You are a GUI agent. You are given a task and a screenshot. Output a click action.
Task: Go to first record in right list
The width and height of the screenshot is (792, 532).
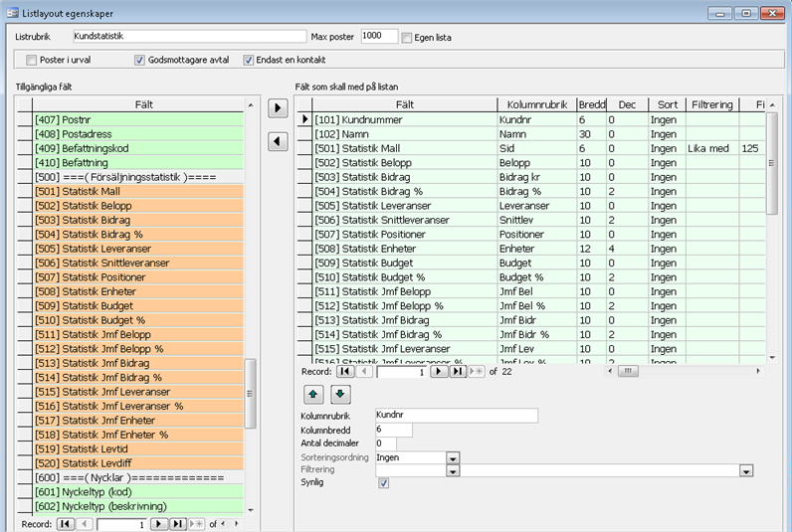point(344,371)
